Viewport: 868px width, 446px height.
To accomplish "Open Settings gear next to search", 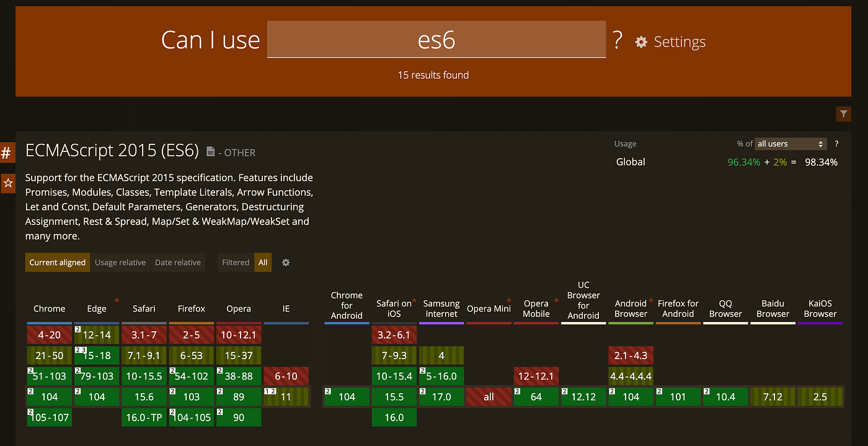I will [x=670, y=42].
